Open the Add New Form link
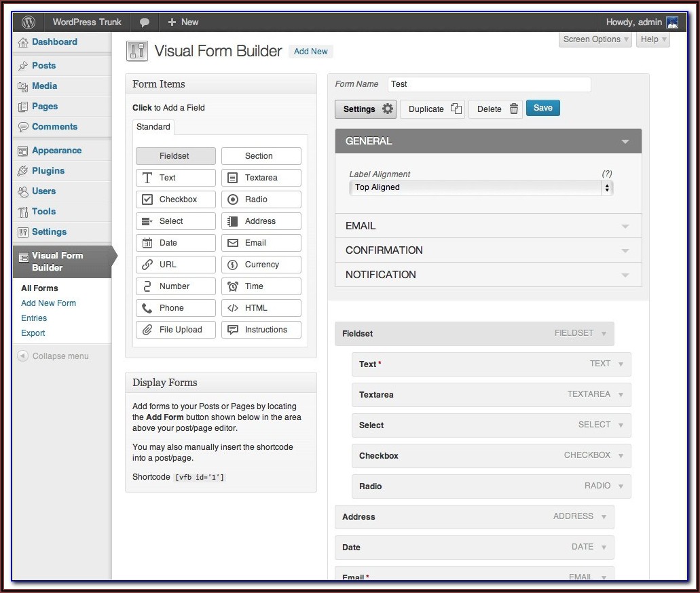Screen dimensions: 700x593 (x=48, y=303)
